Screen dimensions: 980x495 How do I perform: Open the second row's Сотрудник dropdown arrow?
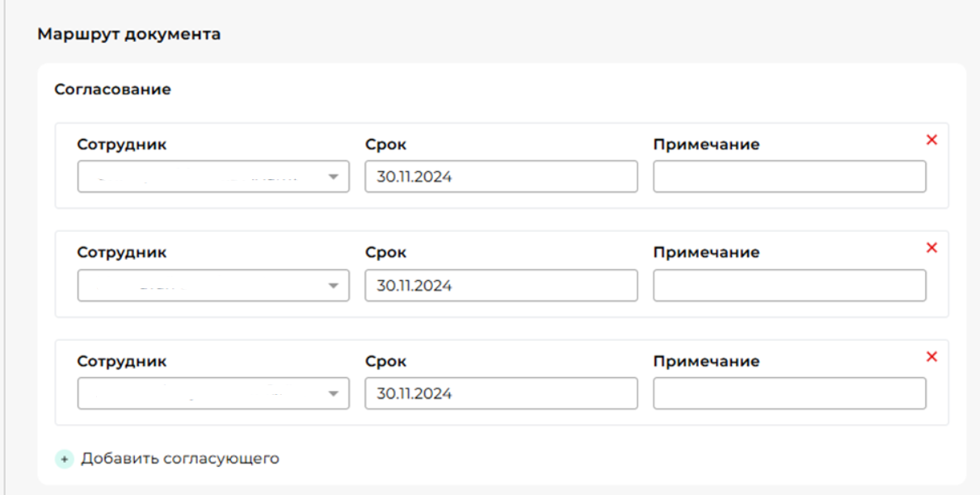click(x=333, y=286)
